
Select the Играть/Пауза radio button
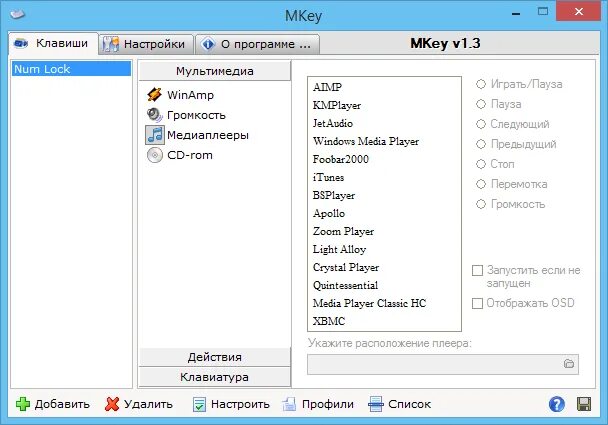481,84
